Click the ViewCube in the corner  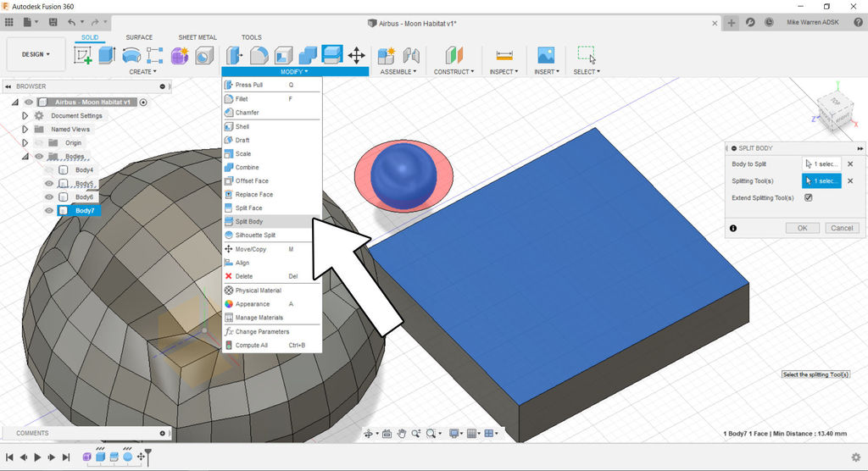(834, 111)
